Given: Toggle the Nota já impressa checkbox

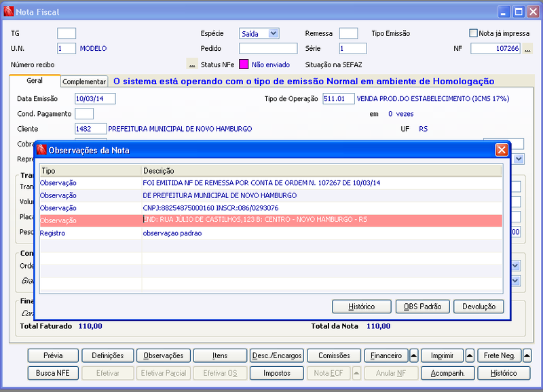Looking at the screenshot, I should point(473,33).
